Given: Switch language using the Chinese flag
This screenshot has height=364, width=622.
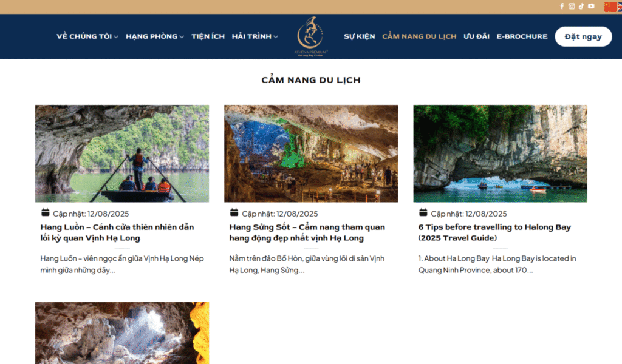Looking at the screenshot, I should [x=610, y=7].
